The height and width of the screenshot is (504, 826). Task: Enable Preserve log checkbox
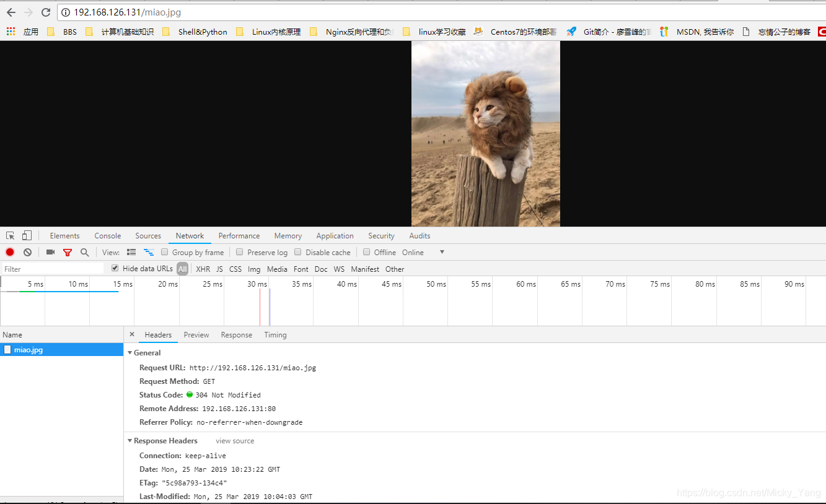click(240, 252)
